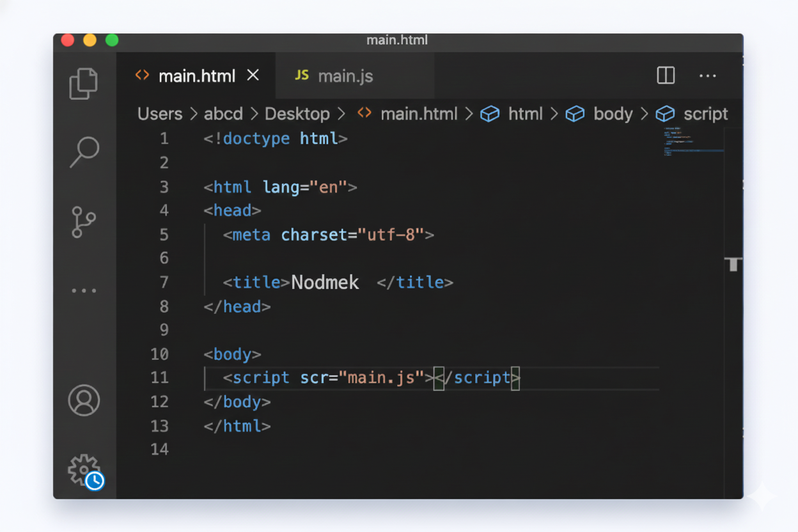
Task: Close the main.html tab
Action: point(253,75)
